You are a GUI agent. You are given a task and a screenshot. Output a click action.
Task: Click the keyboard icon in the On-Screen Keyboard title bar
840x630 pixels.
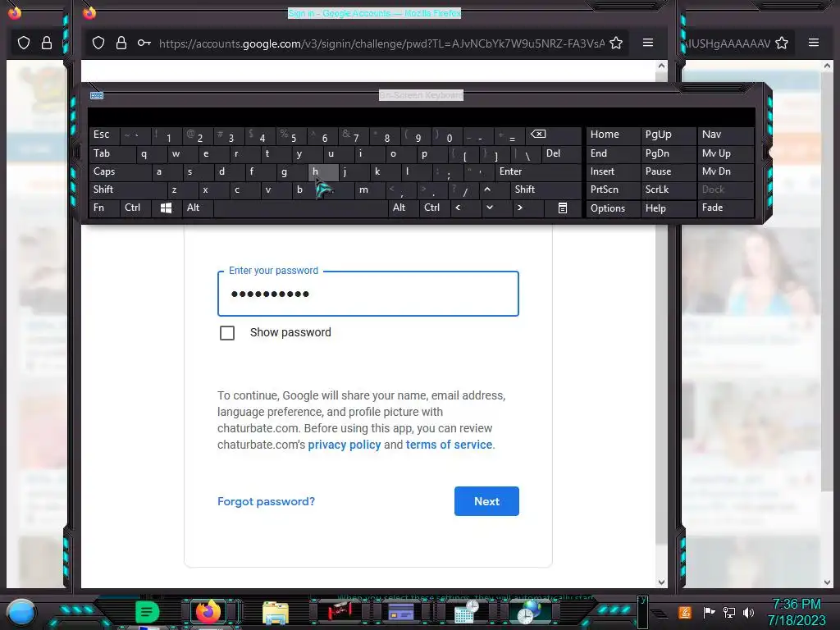97,95
